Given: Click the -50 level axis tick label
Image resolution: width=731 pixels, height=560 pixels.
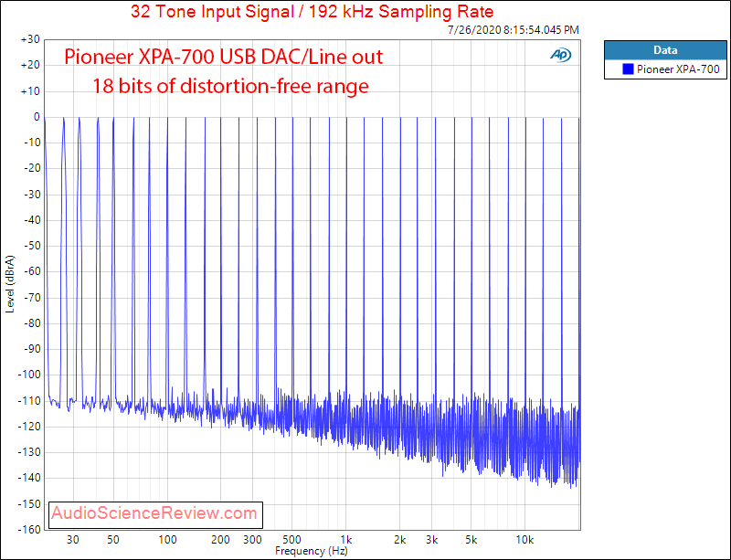Looking at the screenshot, I should [x=32, y=246].
